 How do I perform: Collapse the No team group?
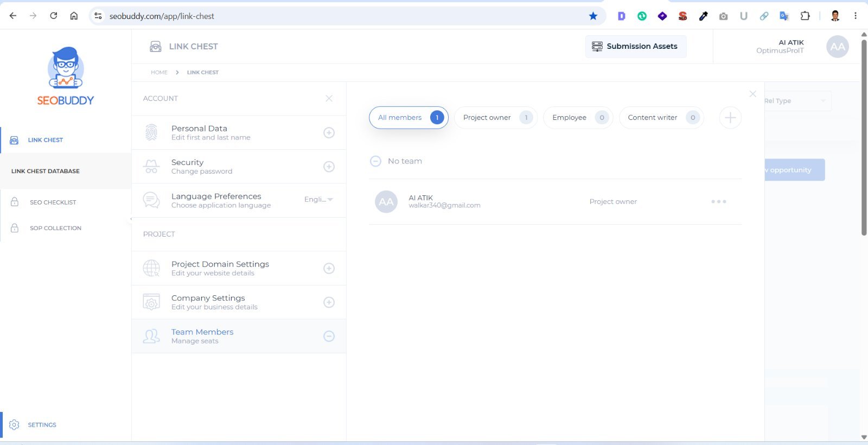pos(375,161)
